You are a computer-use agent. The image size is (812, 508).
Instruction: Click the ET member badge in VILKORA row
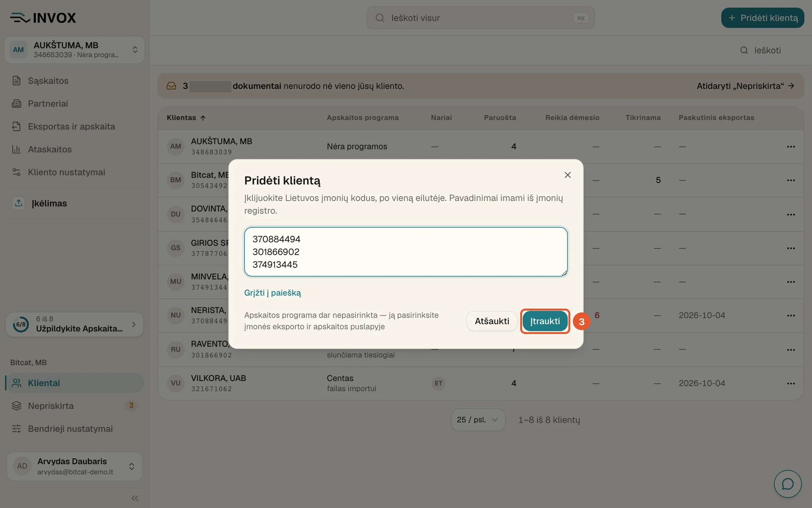click(x=438, y=383)
